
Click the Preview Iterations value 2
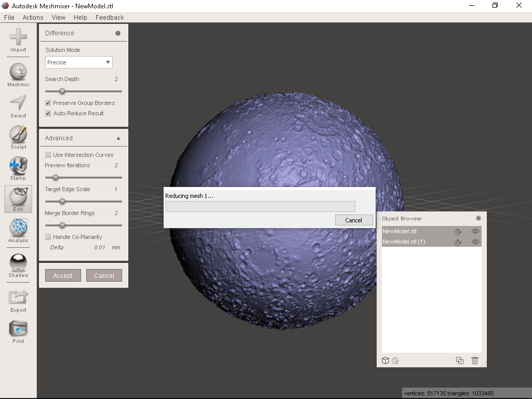point(116,165)
